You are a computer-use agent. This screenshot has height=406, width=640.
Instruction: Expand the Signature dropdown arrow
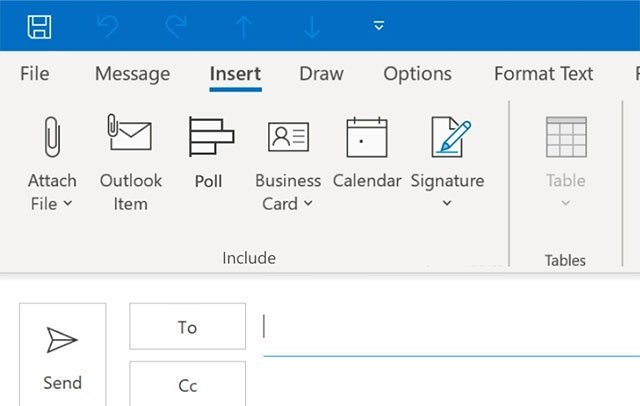(x=447, y=204)
